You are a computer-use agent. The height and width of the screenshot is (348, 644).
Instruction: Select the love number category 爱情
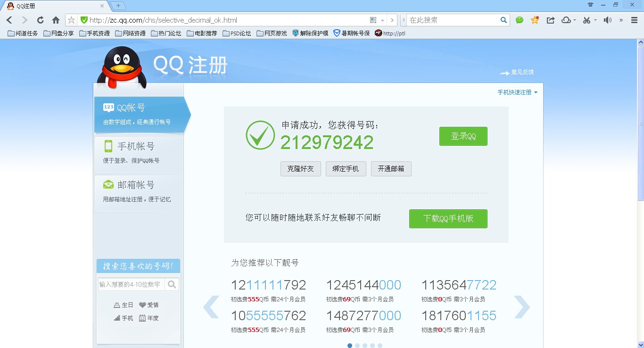(149, 305)
